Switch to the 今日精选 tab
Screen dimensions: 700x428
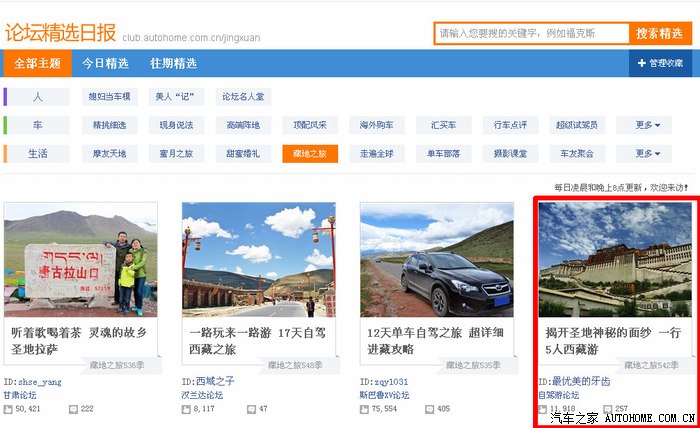[x=105, y=63]
